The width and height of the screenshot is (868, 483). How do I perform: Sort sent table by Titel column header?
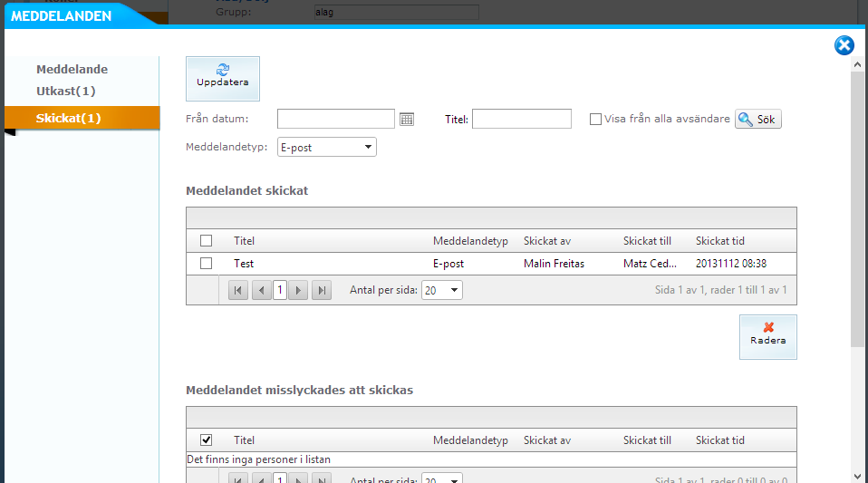click(x=244, y=241)
